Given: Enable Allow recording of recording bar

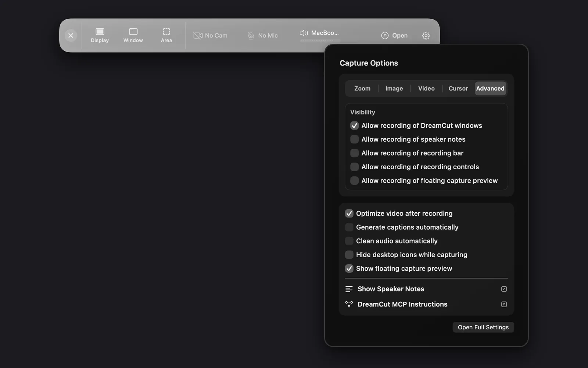Looking at the screenshot, I should (354, 153).
